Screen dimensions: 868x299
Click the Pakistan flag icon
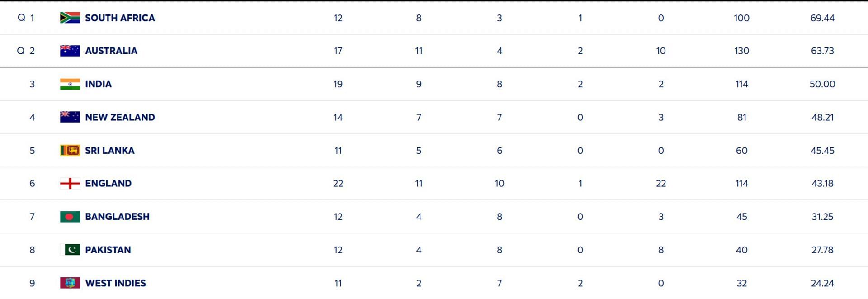pyautogui.click(x=70, y=250)
